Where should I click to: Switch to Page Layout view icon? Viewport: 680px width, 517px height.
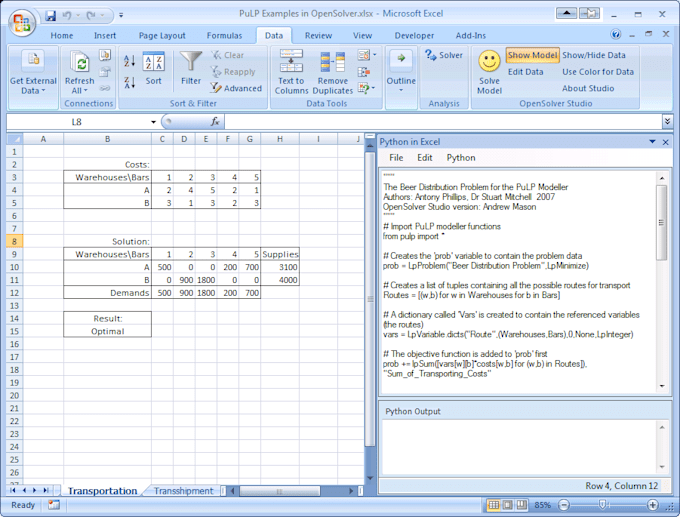[508, 505]
